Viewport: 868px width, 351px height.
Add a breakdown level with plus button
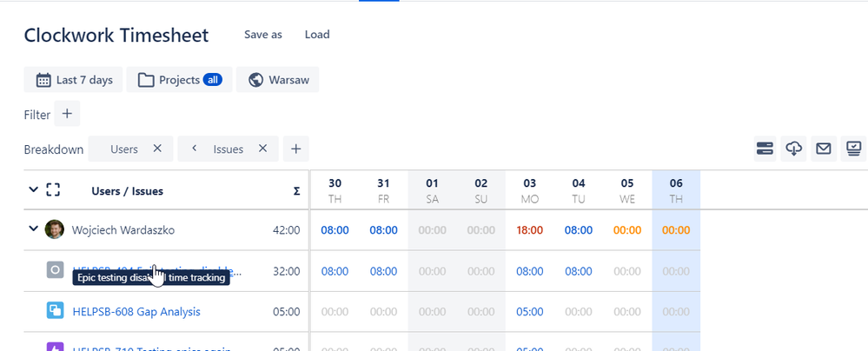296,149
